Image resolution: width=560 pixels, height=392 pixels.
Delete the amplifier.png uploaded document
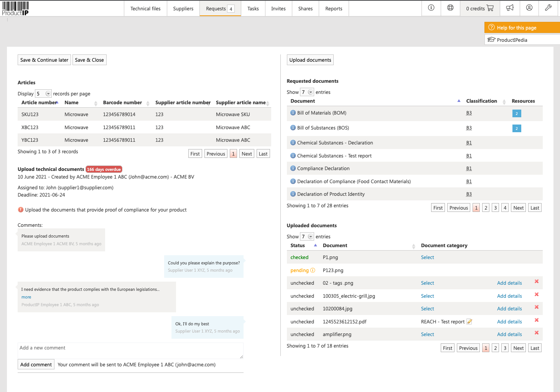tap(537, 333)
